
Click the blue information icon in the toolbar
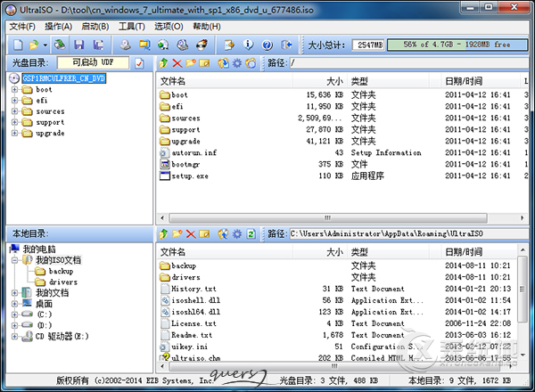[x=248, y=45]
